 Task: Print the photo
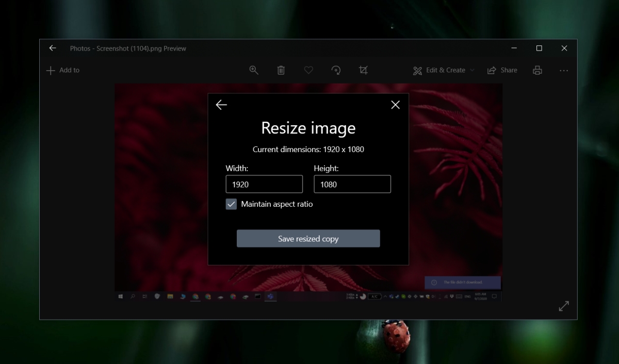pos(537,70)
